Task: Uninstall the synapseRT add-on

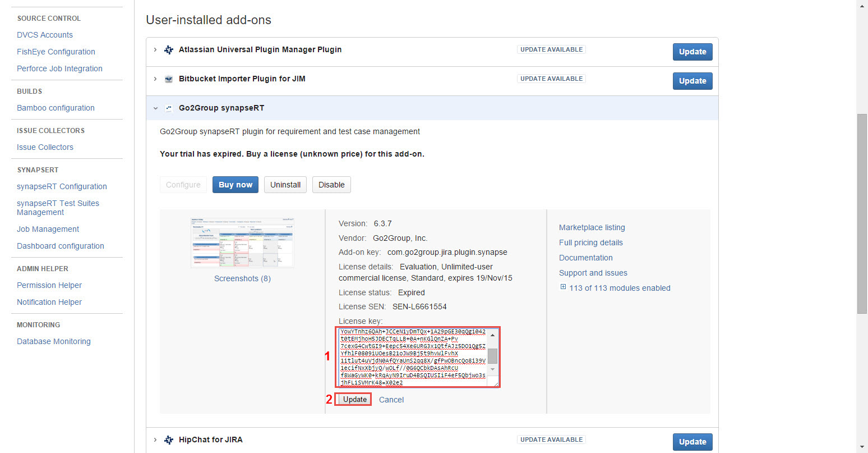Action: (x=285, y=185)
